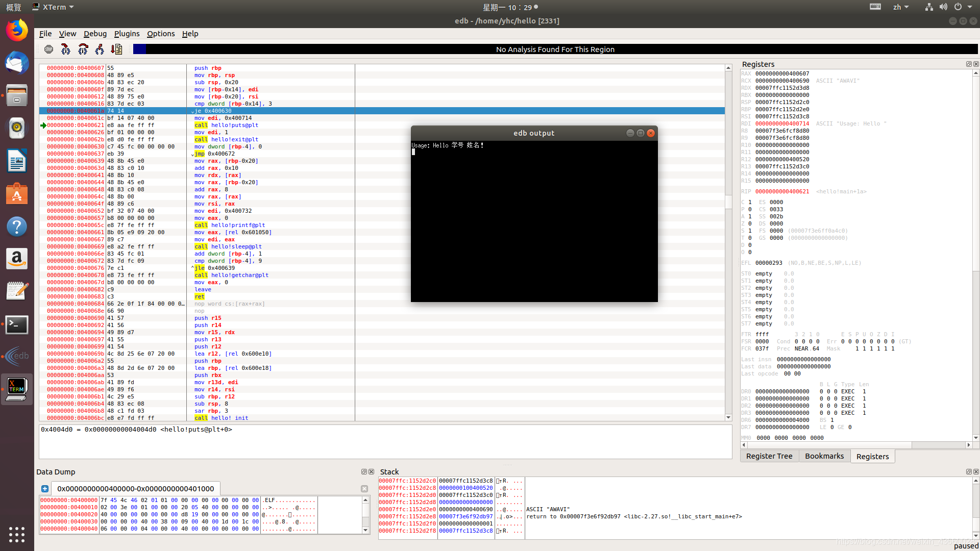This screenshot has height=551, width=980.
Task: Switch to edb debugger dock icon
Action: [x=17, y=356]
